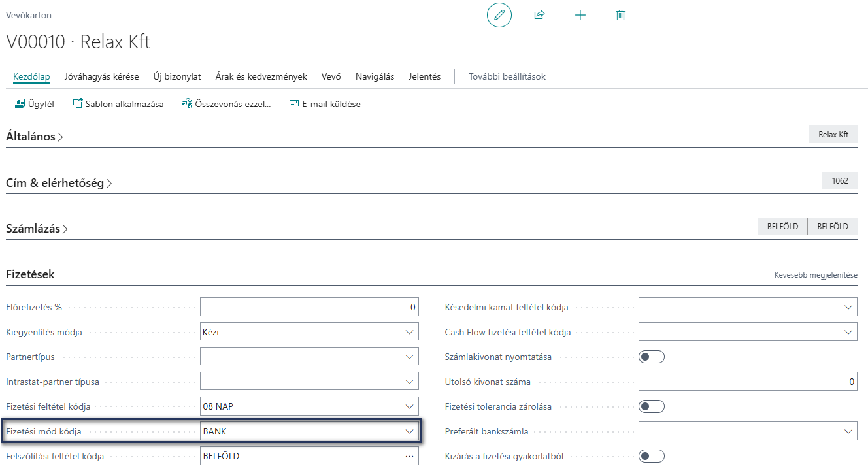Screen dimensions: 868x475
Task: Open Késedelmi kamat feltétel kódja dropdown
Action: [848, 307]
